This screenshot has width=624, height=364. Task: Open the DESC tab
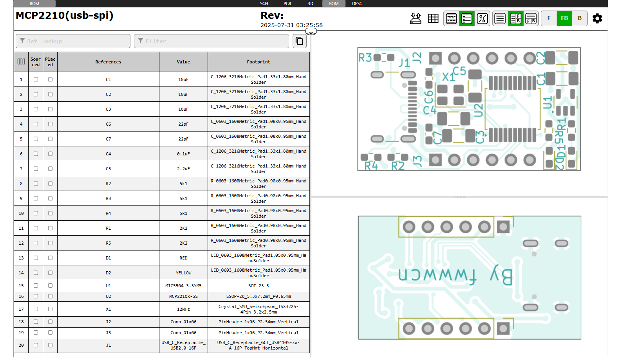(357, 4)
